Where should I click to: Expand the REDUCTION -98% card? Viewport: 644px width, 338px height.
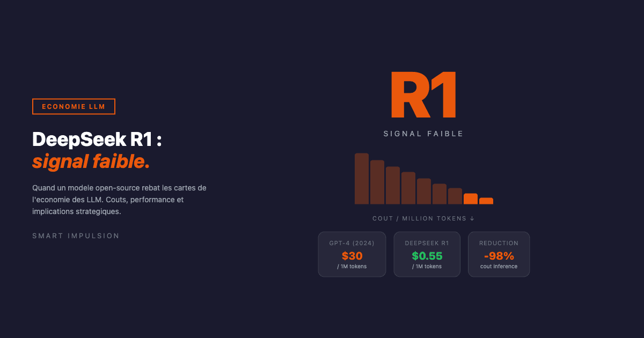(x=499, y=254)
